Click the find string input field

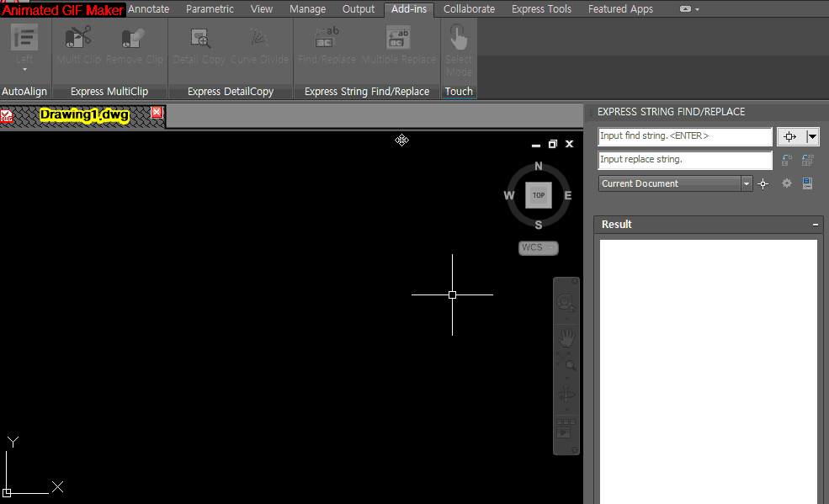coord(685,136)
